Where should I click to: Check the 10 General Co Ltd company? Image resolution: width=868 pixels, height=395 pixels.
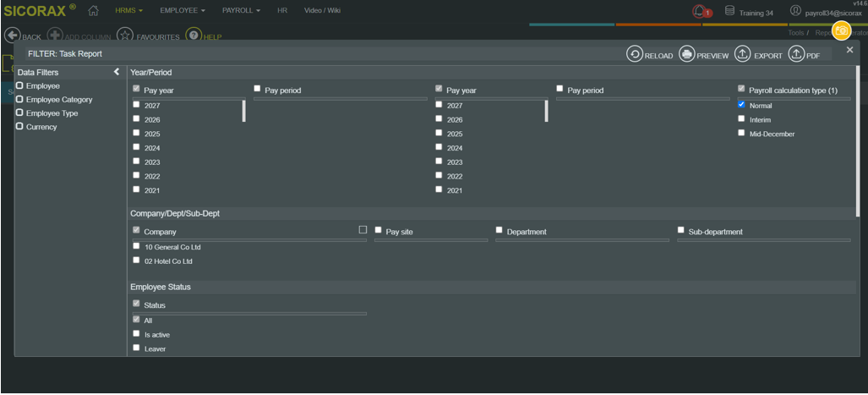(x=136, y=246)
